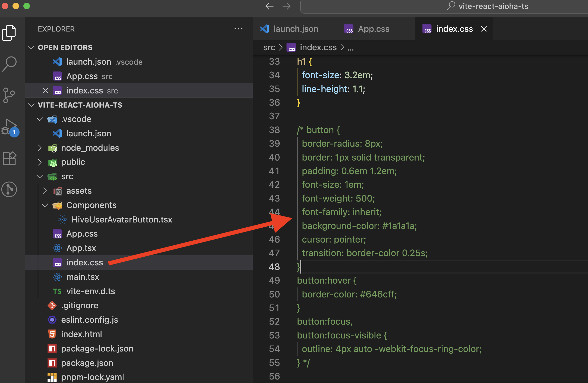588x383 pixels.
Task: Expand the assets folder
Action: point(45,191)
